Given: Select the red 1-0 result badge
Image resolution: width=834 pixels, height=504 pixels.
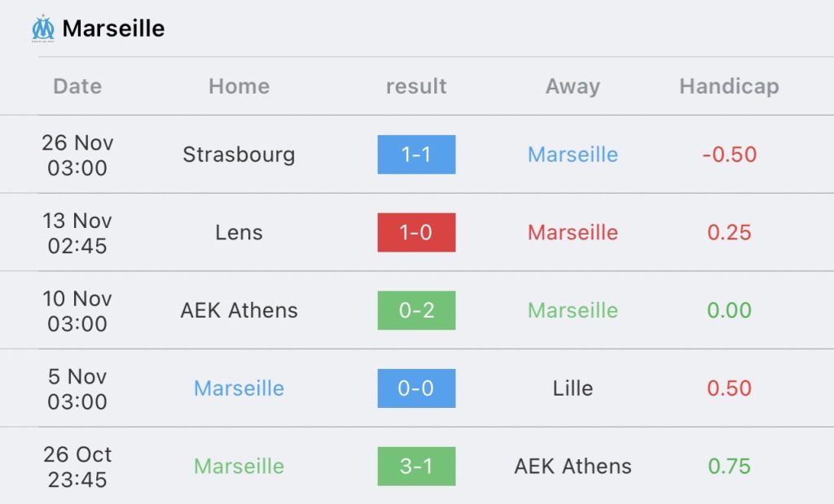Looking at the screenshot, I should tap(416, 232).
